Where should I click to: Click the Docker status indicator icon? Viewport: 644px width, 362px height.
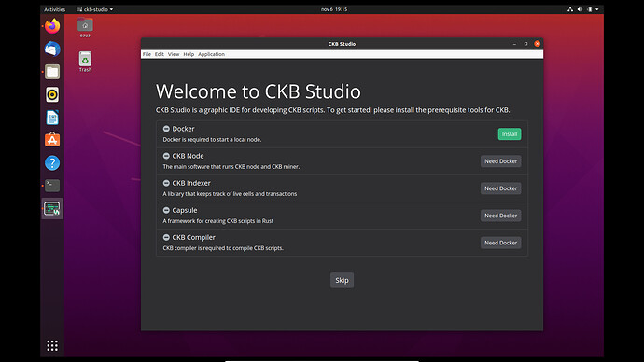click(166, 129)
